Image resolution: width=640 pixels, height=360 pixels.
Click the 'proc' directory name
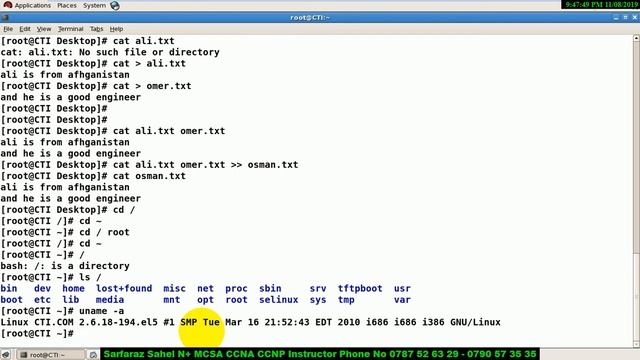pyautogui.click(x=236, y=289)
